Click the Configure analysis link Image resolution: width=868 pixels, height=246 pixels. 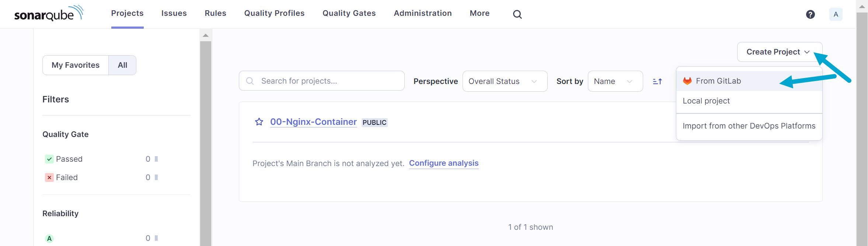(444, 163)
